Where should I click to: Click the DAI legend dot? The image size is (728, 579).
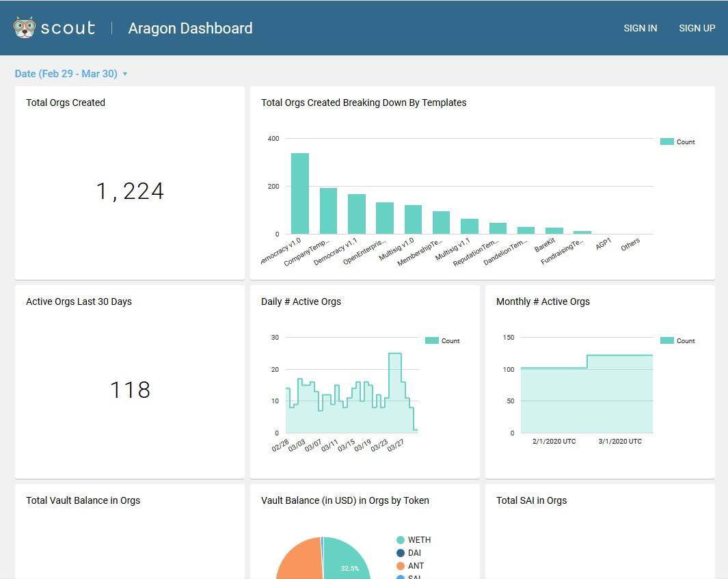tap(400, 552)
